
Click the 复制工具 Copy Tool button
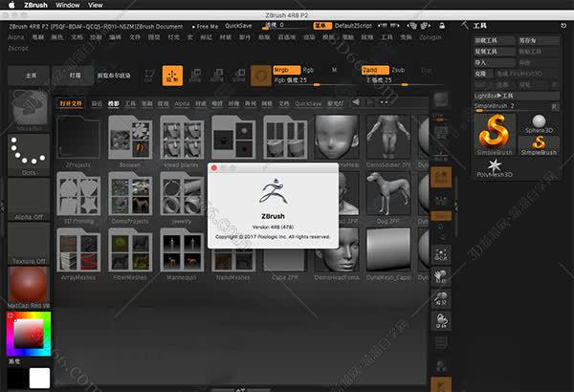coord(495,52)
